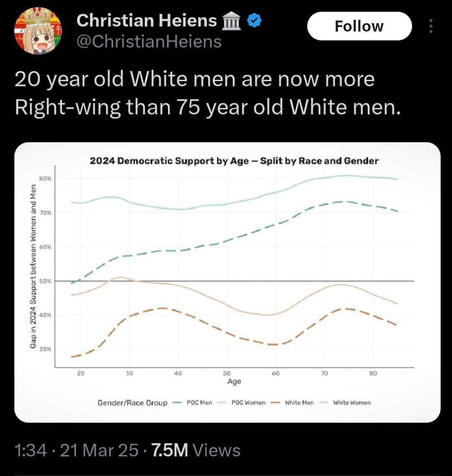
Task: Click the Age x-axis label
Action: [x=234, y=381]
